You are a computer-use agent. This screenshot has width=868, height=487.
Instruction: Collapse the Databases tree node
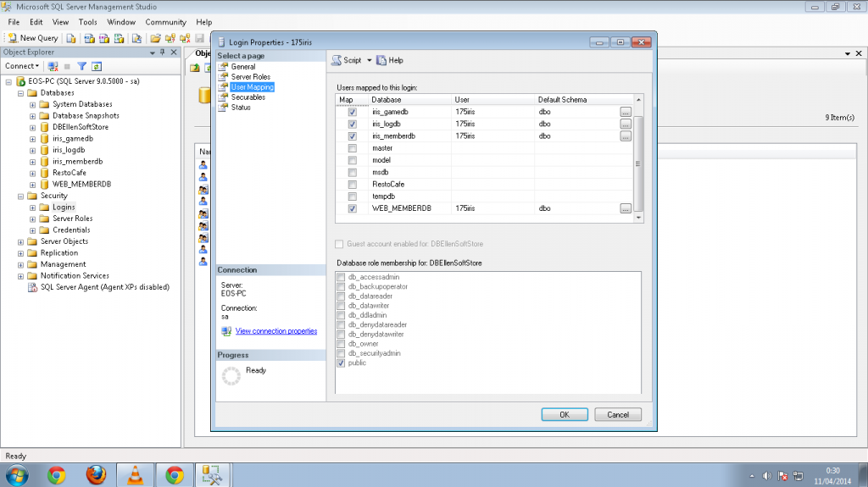tap(20, 93)
